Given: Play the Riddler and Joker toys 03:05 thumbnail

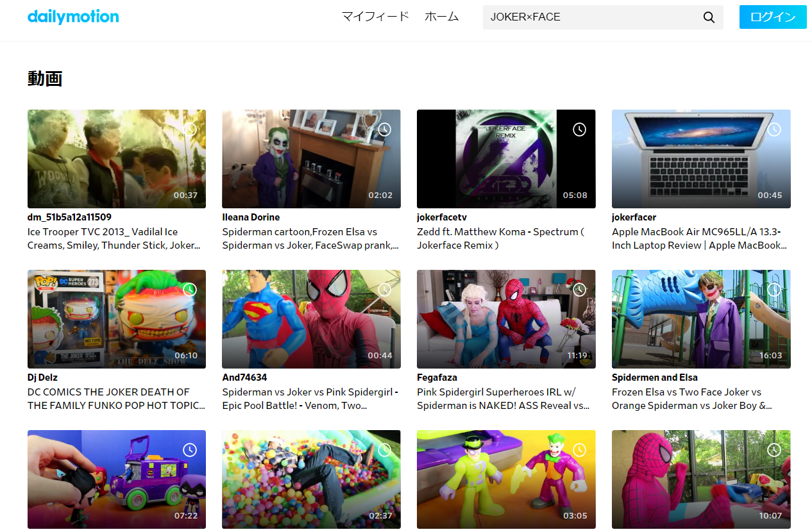Looking at the screenshot, I should pos(506,479).
